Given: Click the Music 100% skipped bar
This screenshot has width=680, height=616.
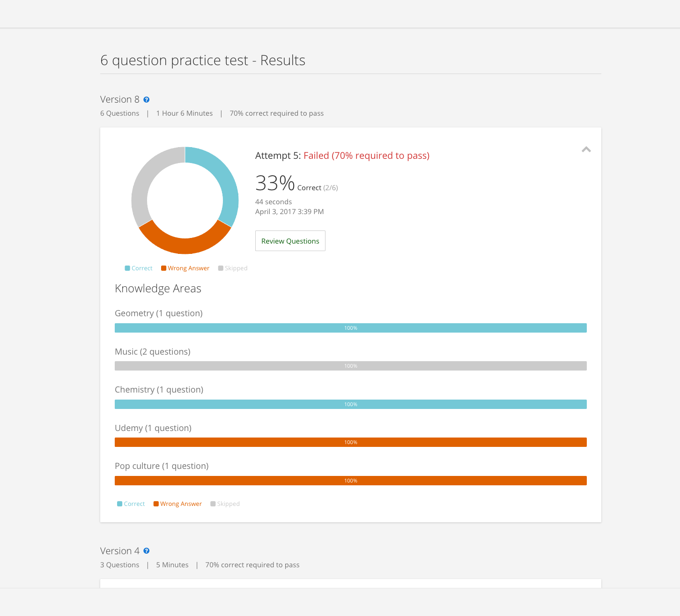Looking at the screenshot, I should tap(351, 366).
